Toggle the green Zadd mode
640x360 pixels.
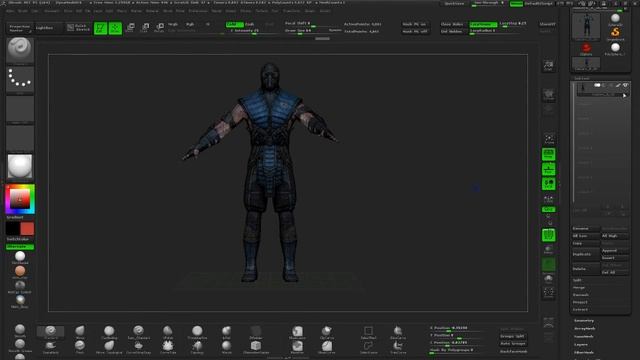(x=234, y=24)
